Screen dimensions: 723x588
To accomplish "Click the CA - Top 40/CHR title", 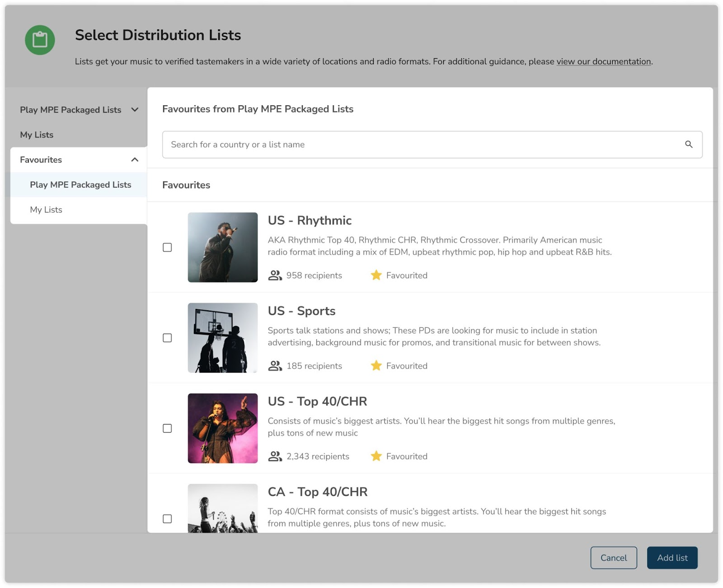I will tap(318, 492).
